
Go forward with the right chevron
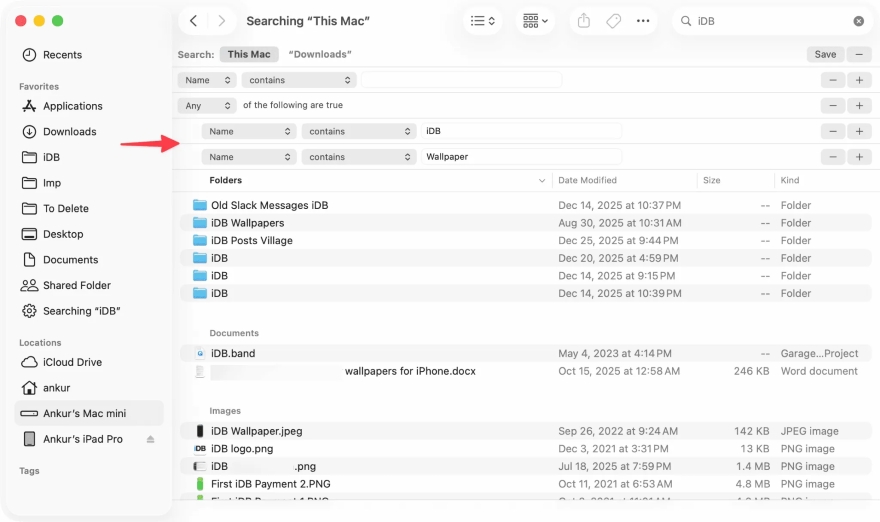(222, 21)
